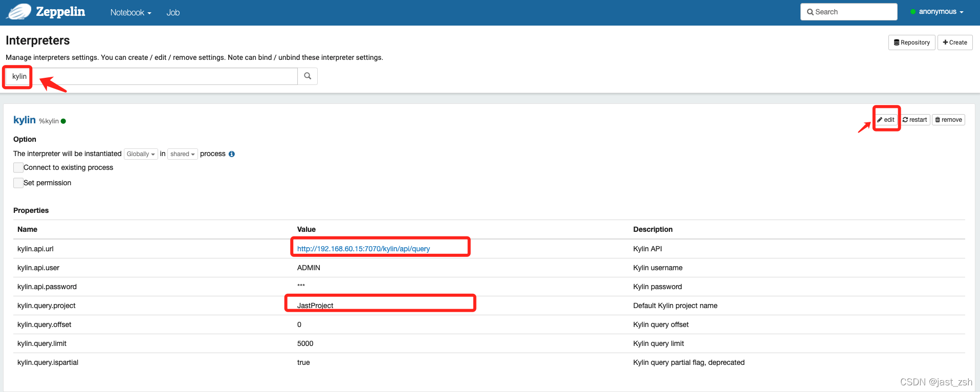Click the kylin.api.user property name
Screen dimensions: 980x392
[38, 268]
